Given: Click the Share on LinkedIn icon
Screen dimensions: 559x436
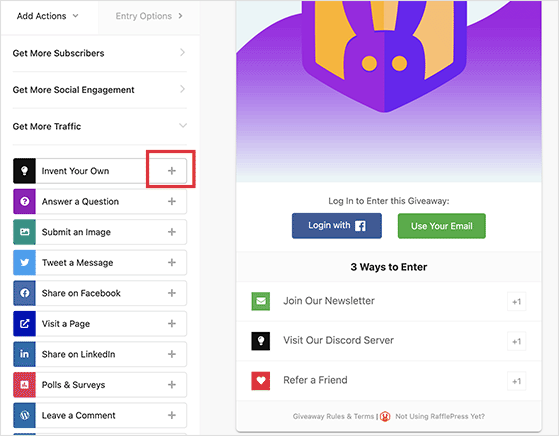Looking at the screenshot, I should [24, 354].
